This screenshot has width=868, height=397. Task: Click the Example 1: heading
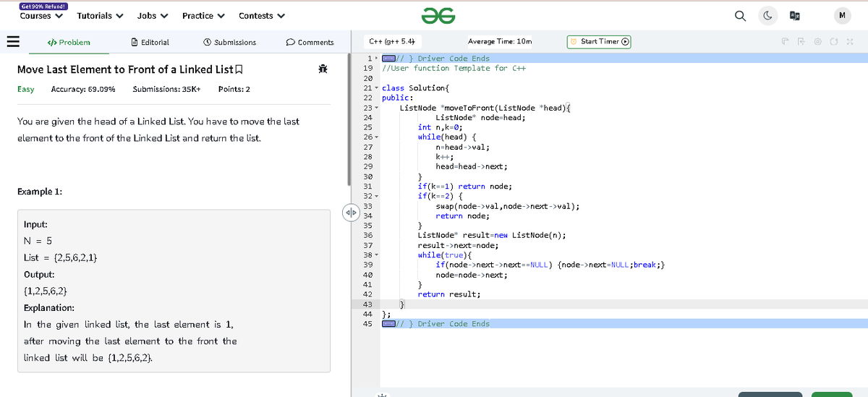(x=39, y=192)
